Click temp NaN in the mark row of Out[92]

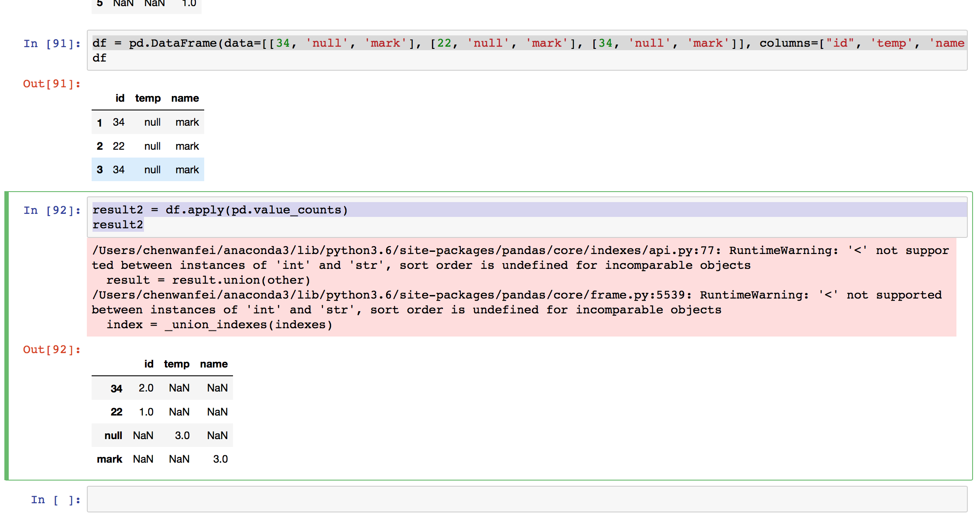pyautogui.click(x=179, y=459)
